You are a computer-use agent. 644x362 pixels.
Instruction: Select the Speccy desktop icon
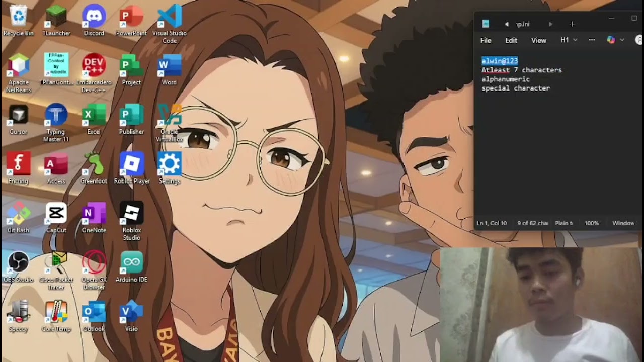tap(18, 316)
